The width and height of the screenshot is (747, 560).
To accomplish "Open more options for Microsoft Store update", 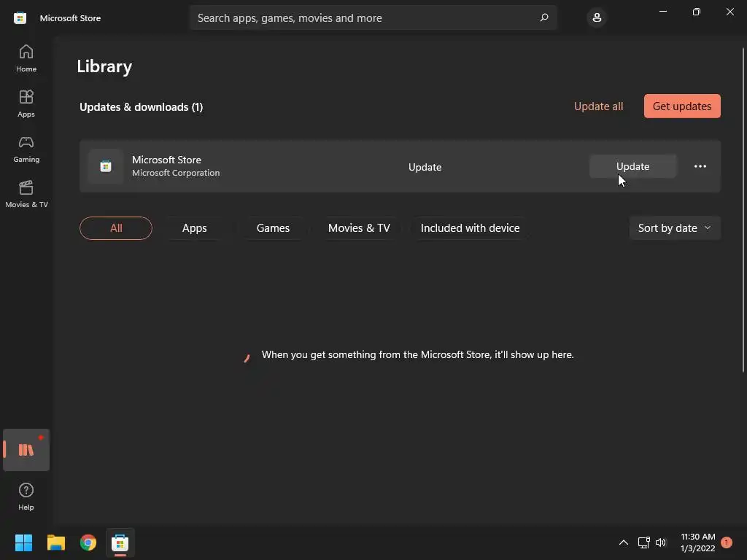I will [700, 166].
